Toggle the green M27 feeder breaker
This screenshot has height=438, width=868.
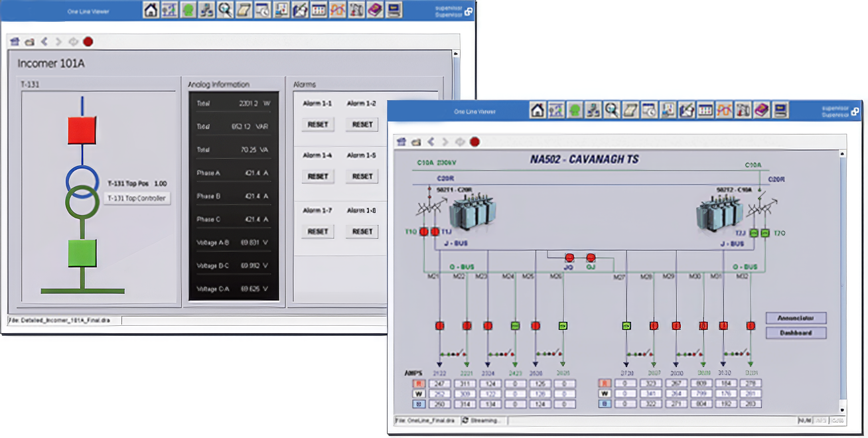click(626, 326)
